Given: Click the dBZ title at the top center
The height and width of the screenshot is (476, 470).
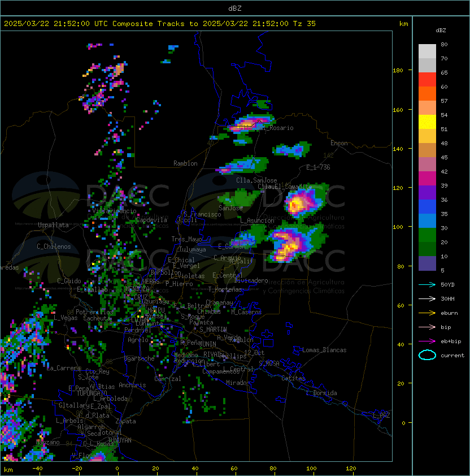Looking at the screenshot, I should tap(235, 8).
